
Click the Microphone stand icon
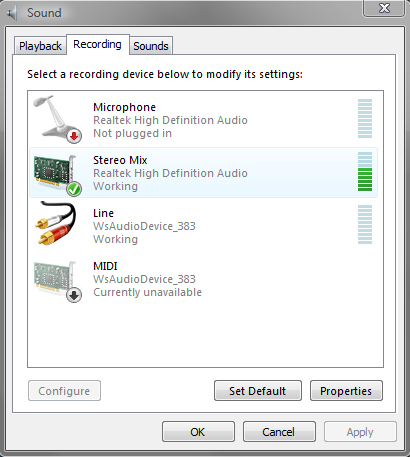tap(57, 119)
